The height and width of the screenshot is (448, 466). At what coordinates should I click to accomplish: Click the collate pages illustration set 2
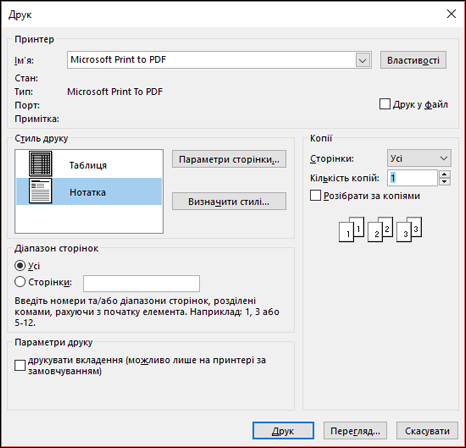pos(380,229)
